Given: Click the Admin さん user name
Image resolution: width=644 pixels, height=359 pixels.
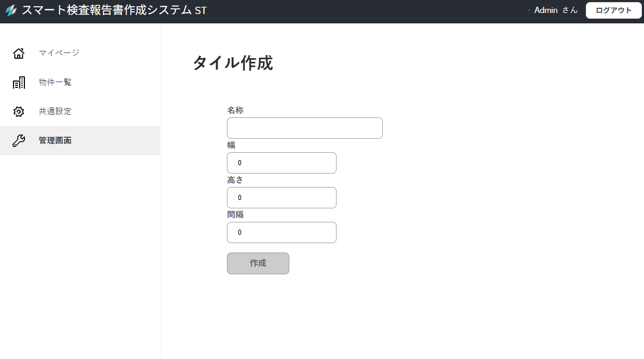Looking at the screenshot, I should (555, 10).
